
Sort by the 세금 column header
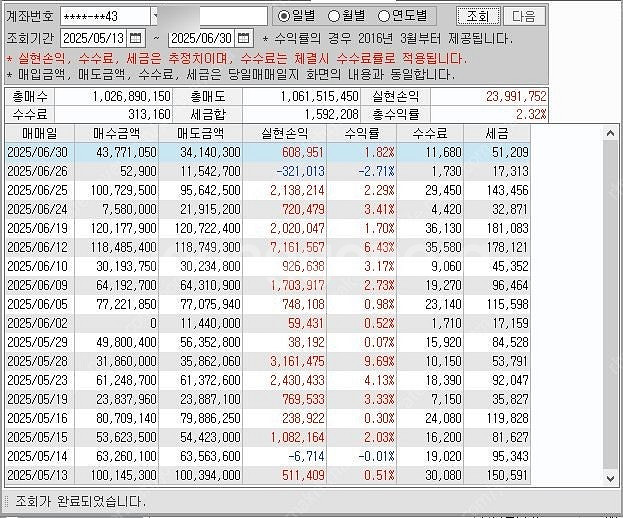497,133
